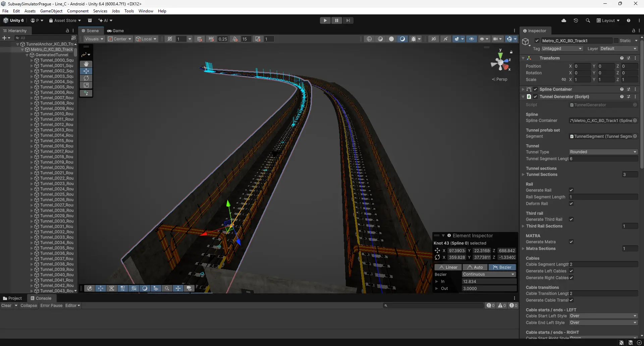The width and height of the screenshot is (644, 346).
Task: Set knot tangent mode to Auto
Action: click(x=475, y=267)
